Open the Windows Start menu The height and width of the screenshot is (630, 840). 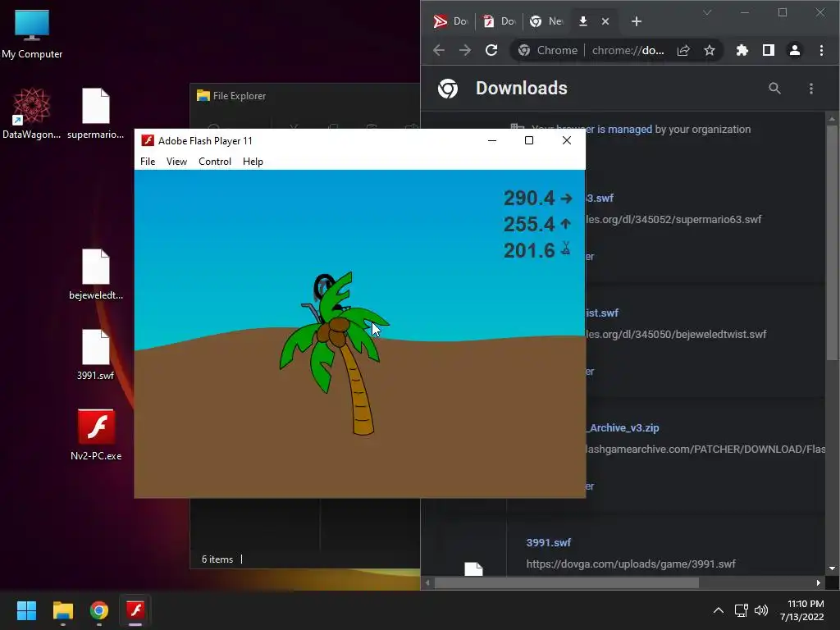(x=26, y=610)
